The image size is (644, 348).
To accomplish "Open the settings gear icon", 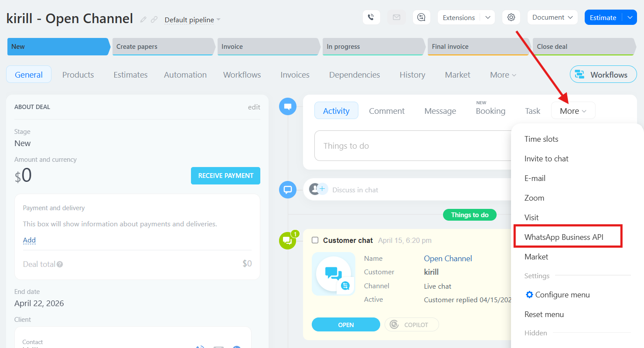I will (511, 17).
